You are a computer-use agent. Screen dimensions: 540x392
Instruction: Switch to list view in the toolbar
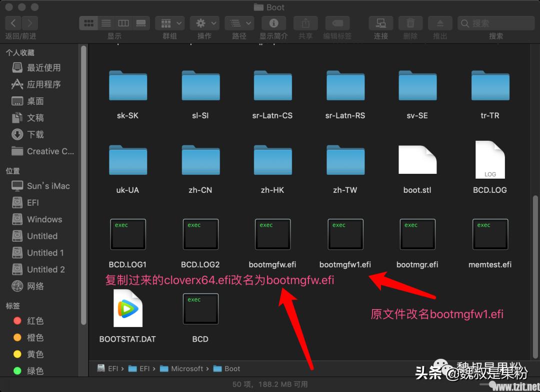click(105, 23)
